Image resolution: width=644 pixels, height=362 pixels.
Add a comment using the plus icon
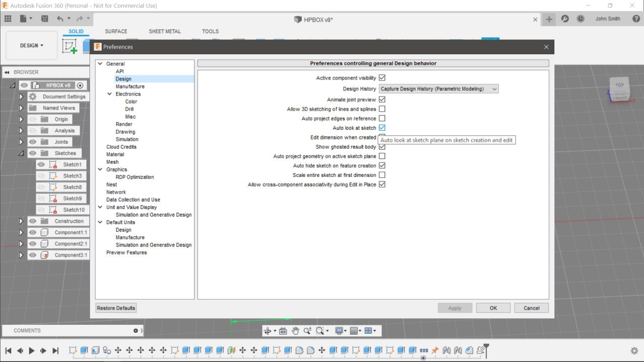pos(135,330)
